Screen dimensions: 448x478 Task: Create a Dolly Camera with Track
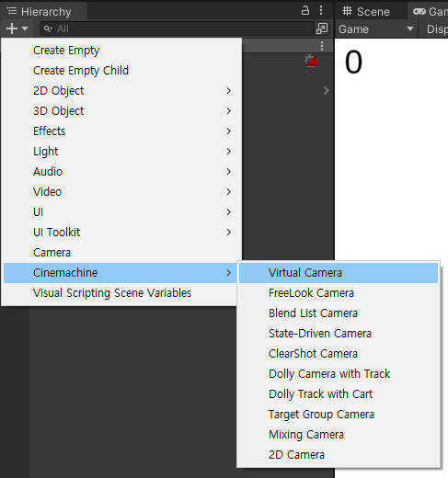click(x=339, y=374)
